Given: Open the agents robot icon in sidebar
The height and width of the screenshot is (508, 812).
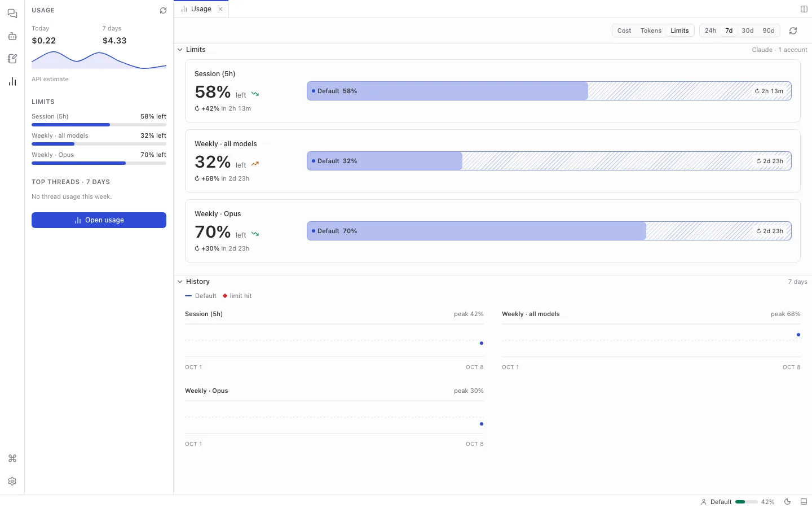Looking at the screenshot, I should (x=12, y=36).
